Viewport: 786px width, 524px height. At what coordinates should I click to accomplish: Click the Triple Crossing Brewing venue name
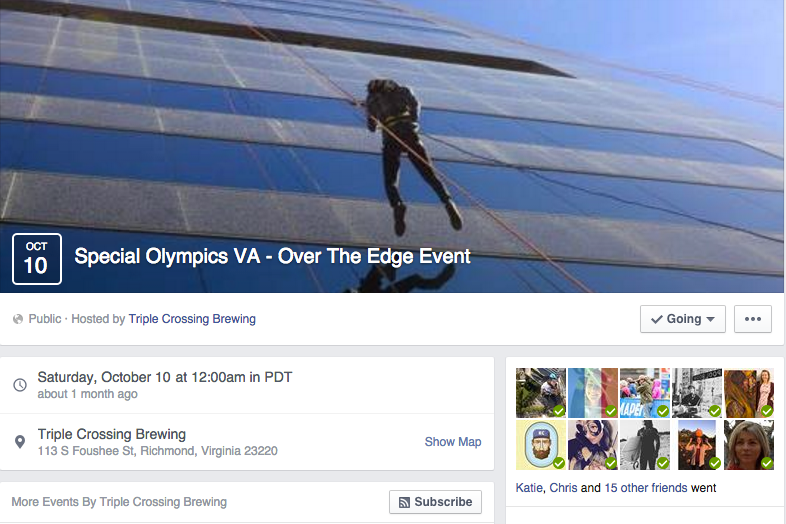pos(112,434)
